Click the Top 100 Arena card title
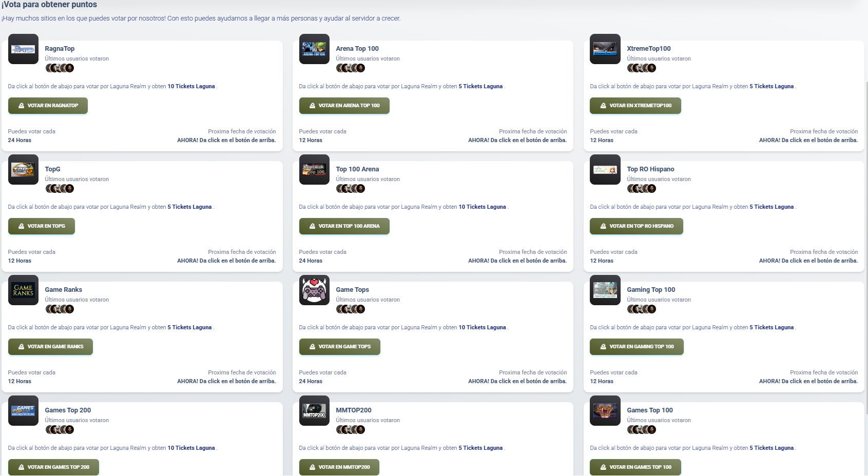The image size is (868, 476). click(x=357, y=169)
